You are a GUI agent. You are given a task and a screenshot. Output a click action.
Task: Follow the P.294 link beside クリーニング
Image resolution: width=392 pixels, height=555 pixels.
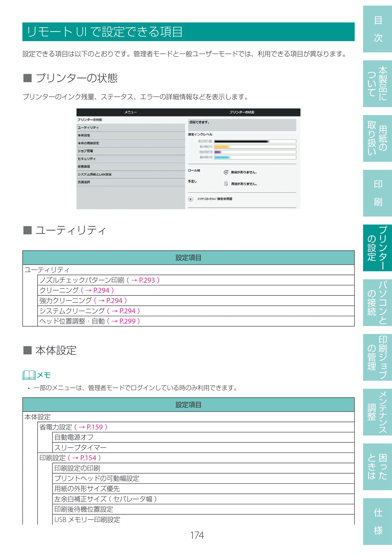click(97, 290)
